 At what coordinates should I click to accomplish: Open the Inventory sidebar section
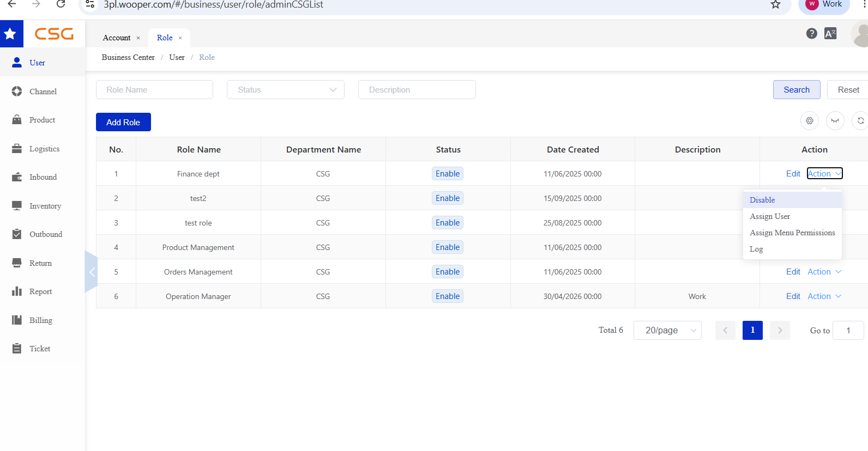(43, 206)
